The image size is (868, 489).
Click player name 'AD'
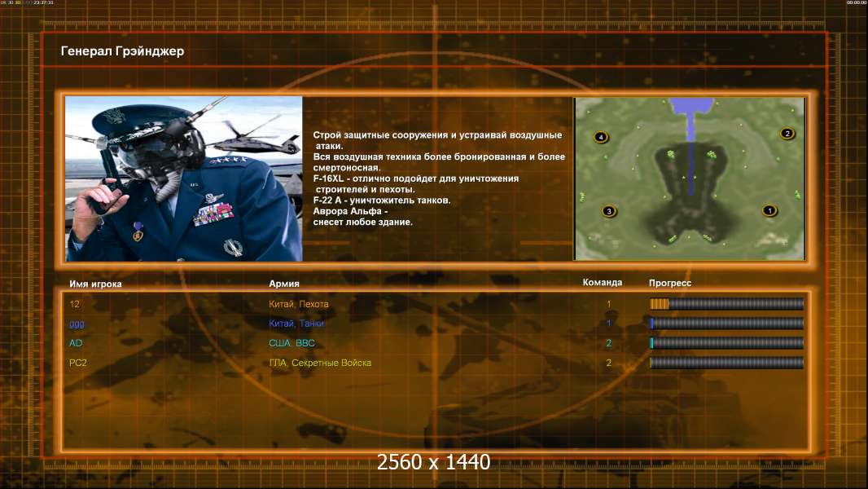coord(76,343)
